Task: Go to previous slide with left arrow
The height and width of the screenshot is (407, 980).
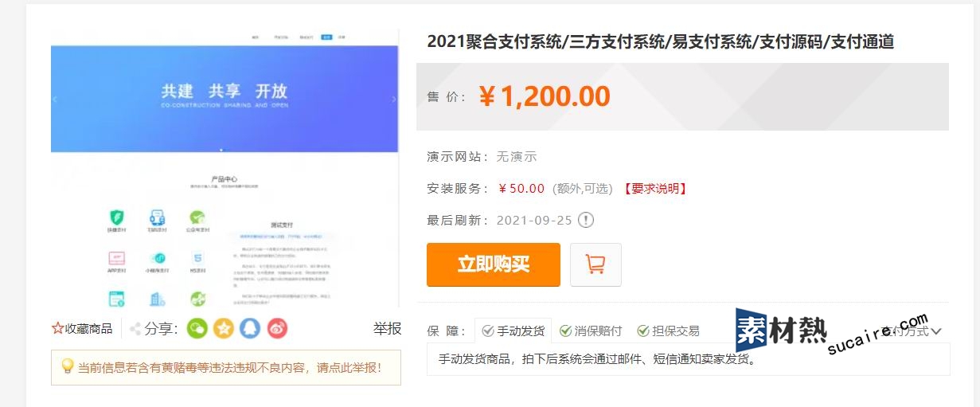Action: pyautogui.click(x=55, y=100)
